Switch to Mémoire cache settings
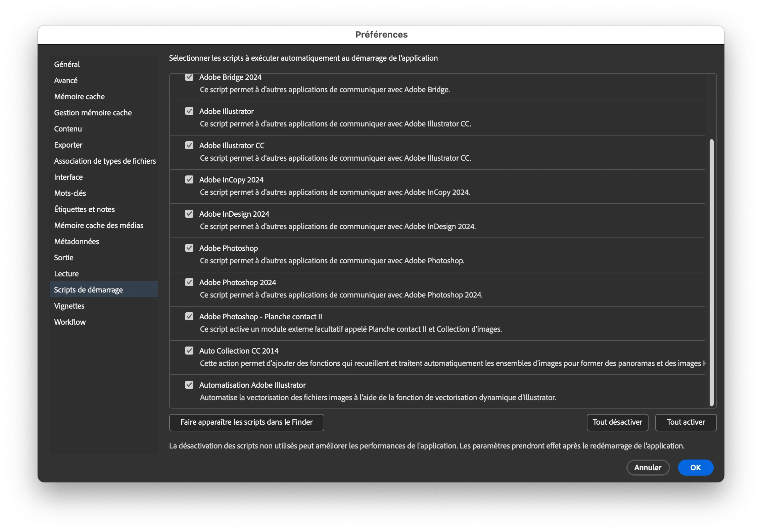 click(x=80, y=97)
